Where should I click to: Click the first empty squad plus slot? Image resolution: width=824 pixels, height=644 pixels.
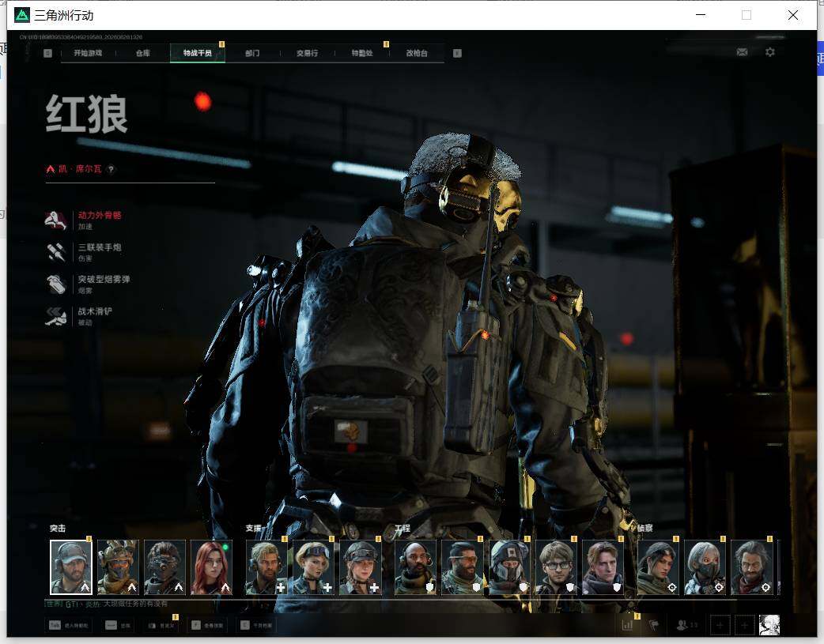point(720,625)
